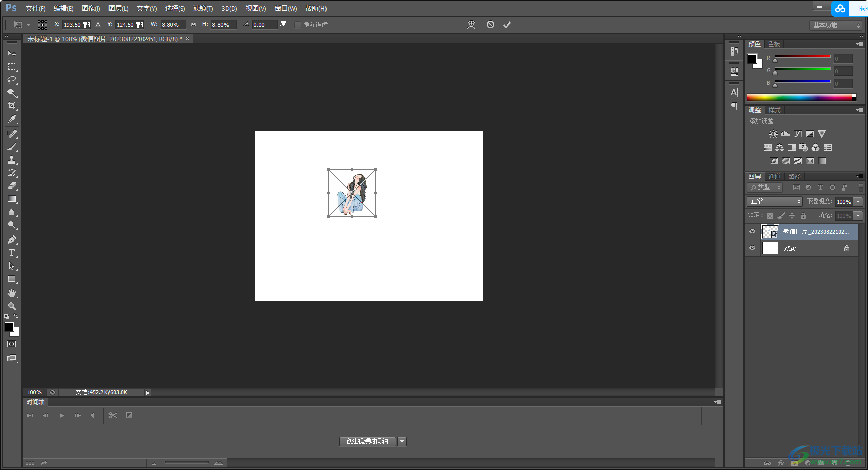Open the layer filter 类型 dropdown
The image size is (868, 470).
point(765,187)
